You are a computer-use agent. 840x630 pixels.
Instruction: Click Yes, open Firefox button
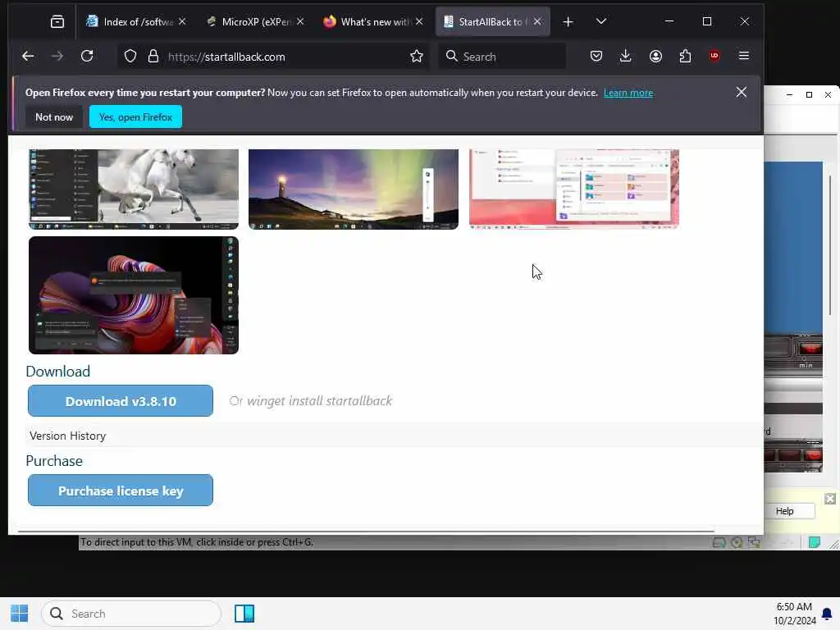point(135,116)
